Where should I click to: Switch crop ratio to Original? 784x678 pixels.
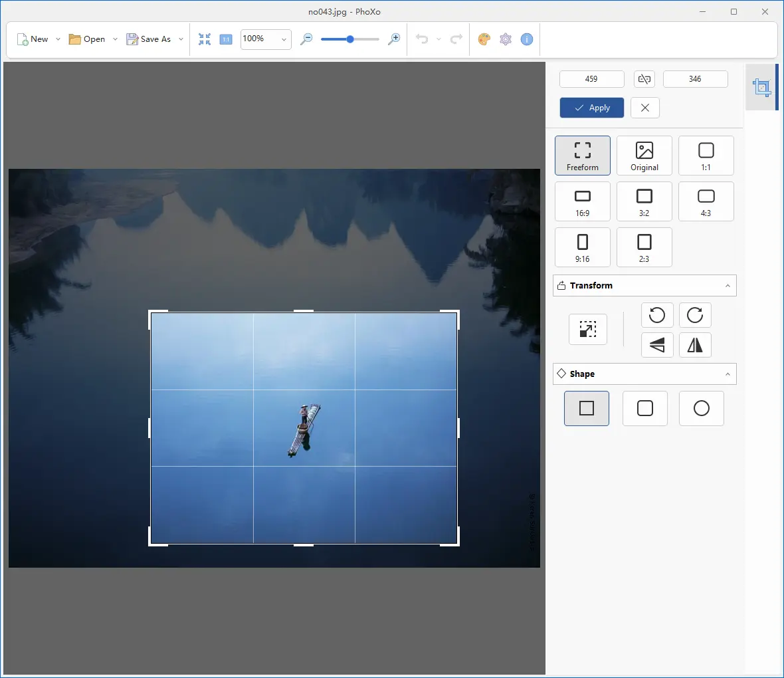(644, 155)
